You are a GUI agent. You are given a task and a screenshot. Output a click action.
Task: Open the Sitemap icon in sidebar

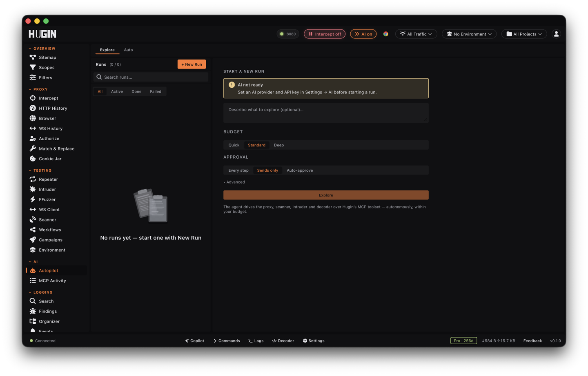click(x=33, y=58)
